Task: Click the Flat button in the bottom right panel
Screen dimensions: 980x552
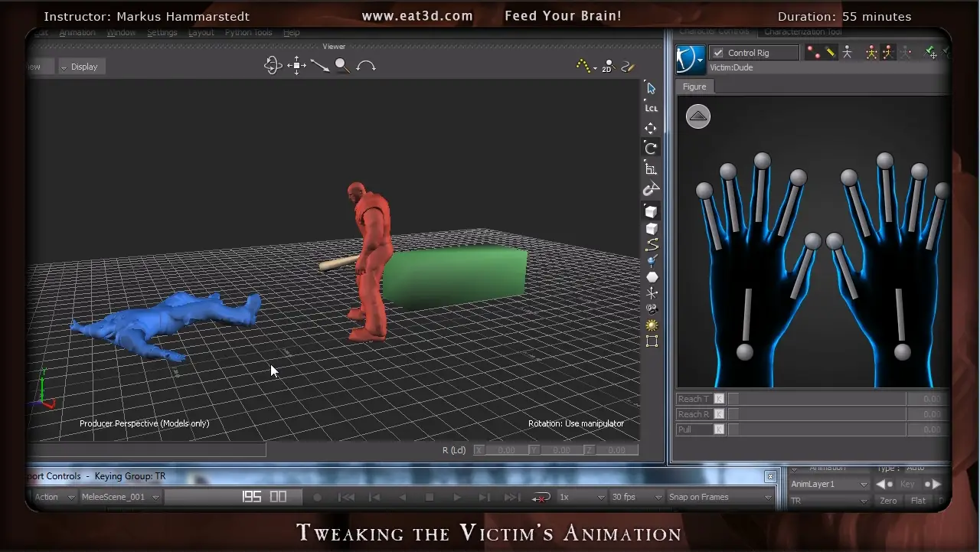Action: pos(917,500)
